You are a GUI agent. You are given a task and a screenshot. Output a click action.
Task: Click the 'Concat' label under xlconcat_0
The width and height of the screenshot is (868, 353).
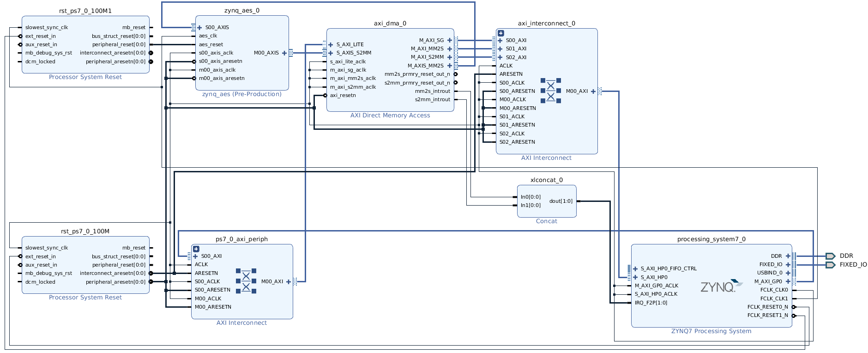pyautogui.click(x=547, y=221)
